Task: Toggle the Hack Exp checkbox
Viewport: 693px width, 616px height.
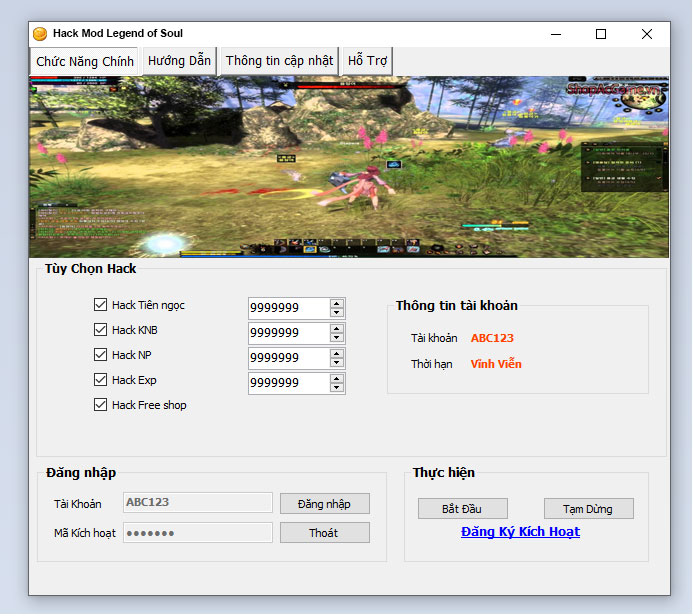Action: tap(100, 380)
